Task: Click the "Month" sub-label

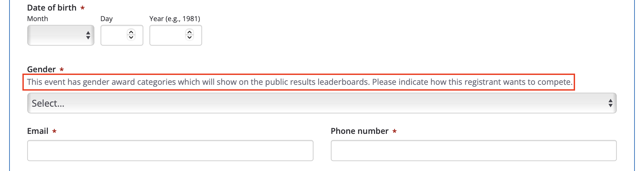Action: (x=37, y=19)
